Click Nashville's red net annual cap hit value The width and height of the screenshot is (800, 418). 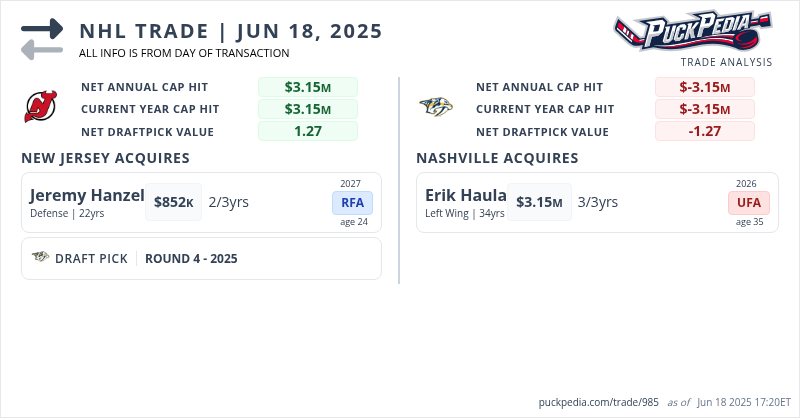(704, 87)
